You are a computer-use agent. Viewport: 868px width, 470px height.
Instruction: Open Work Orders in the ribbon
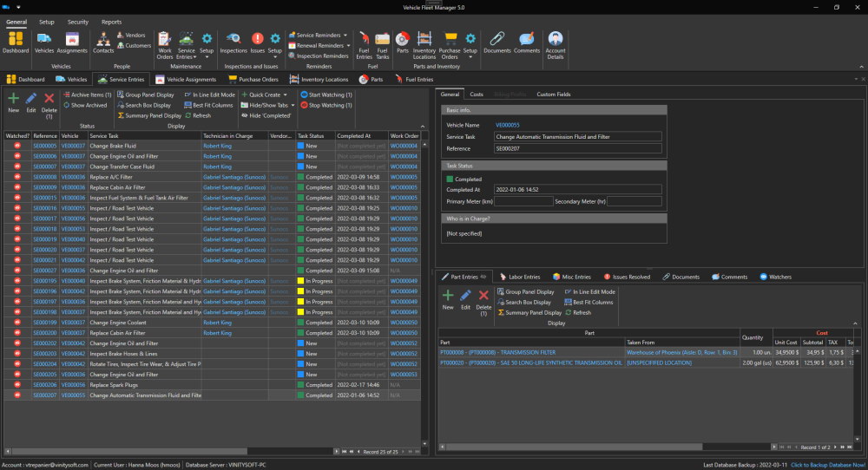[164, 45]
